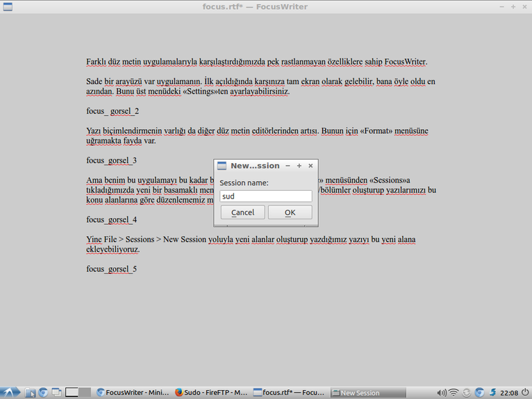532x399 pixels.
Task: Open the Wi-Fi network tray icon
Action: (454, 393)
